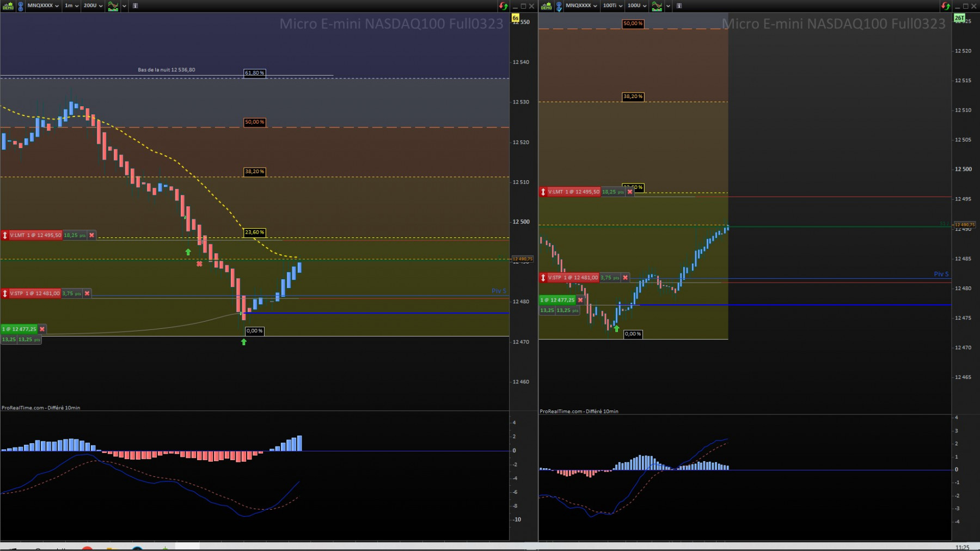Cancel the V:STP 12 481,00 order on left chart
The height and width of the screenshot is (551, 980).
tap(87, 293)
